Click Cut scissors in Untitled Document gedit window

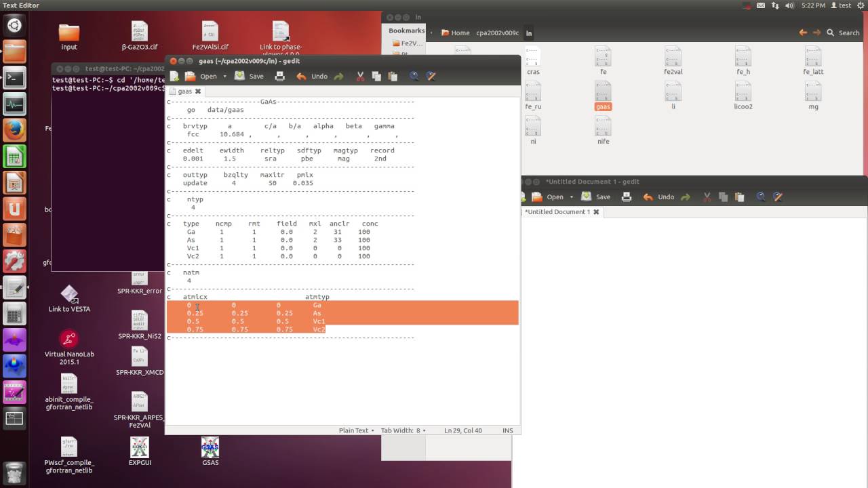tap(707, 197)
